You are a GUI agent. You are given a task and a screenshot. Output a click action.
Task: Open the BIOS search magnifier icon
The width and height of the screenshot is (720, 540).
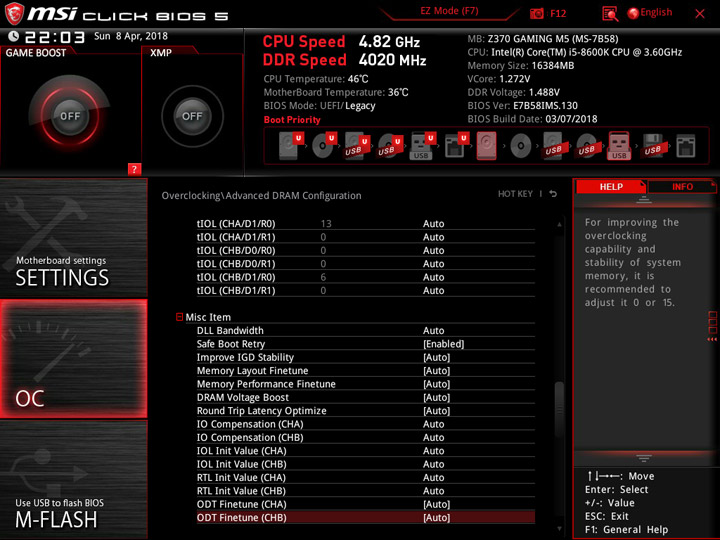[610, 14]
